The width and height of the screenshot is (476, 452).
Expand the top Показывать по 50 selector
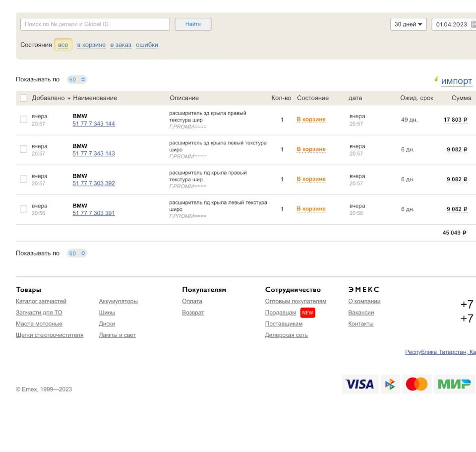click(x=77, y=79)
